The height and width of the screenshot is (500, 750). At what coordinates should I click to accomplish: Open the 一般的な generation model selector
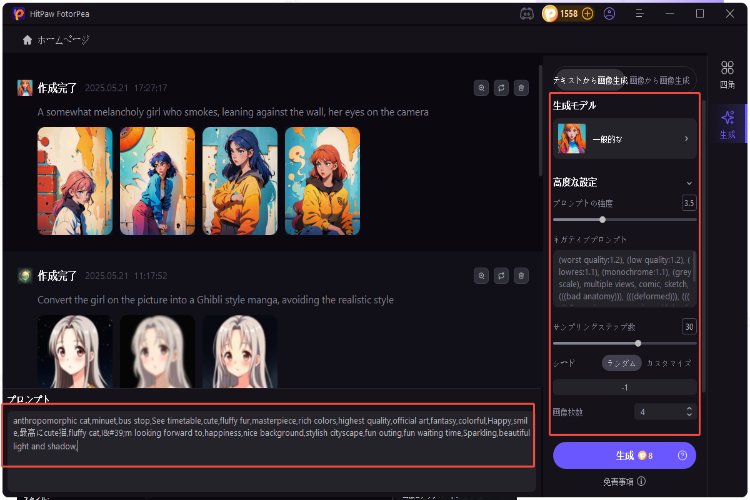pos(625,138)
